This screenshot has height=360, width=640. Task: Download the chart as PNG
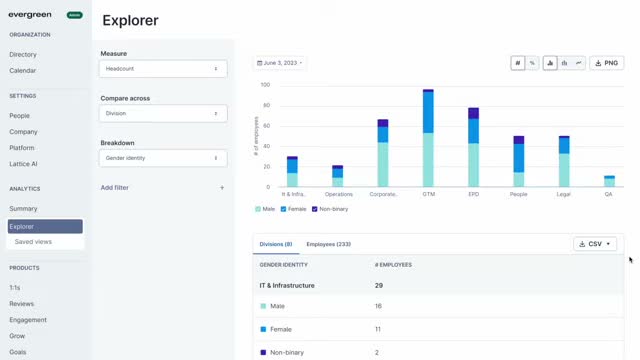point(607,63)
